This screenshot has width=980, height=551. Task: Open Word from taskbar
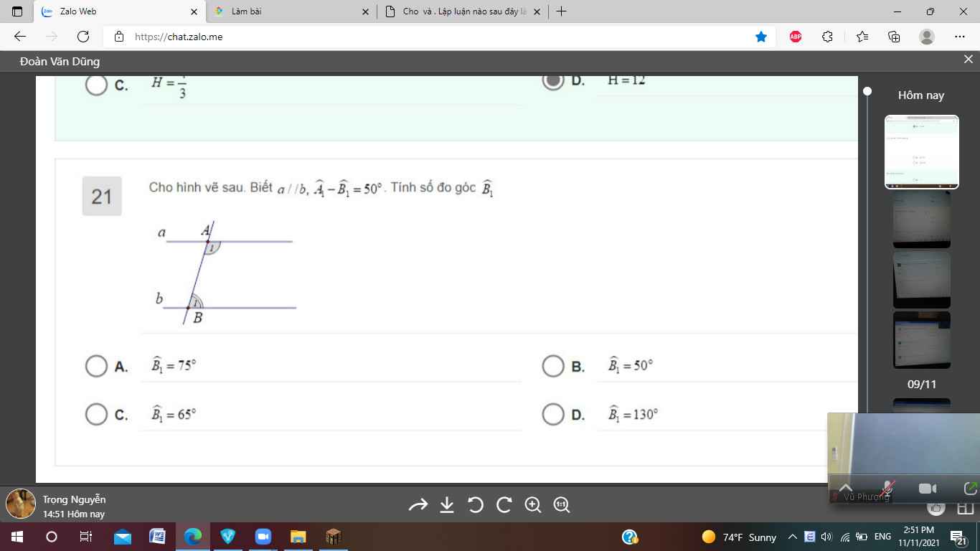[157, 537]
